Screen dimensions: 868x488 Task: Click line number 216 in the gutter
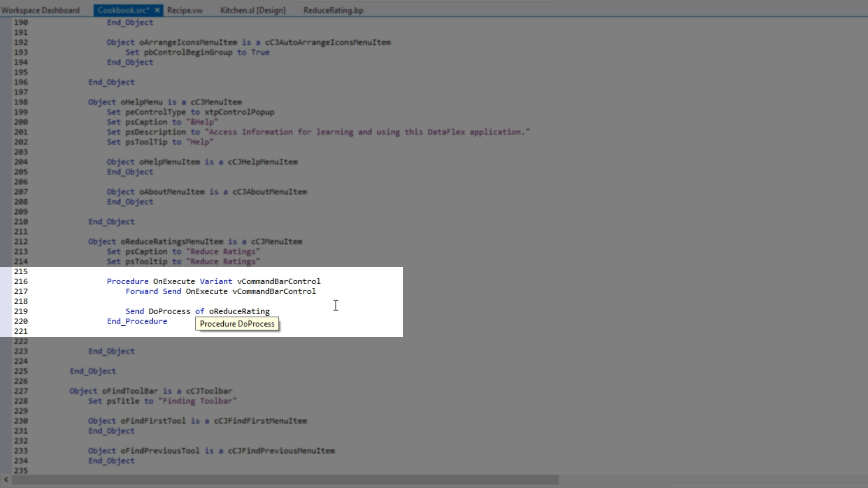tap(21, 282)
